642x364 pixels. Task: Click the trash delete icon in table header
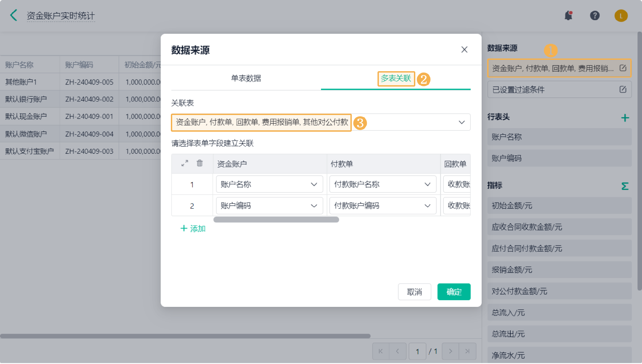coord(200,163)
